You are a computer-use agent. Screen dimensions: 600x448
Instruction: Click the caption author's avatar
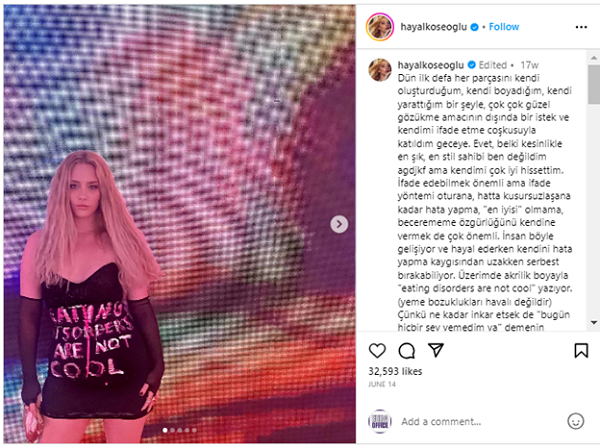380,70
